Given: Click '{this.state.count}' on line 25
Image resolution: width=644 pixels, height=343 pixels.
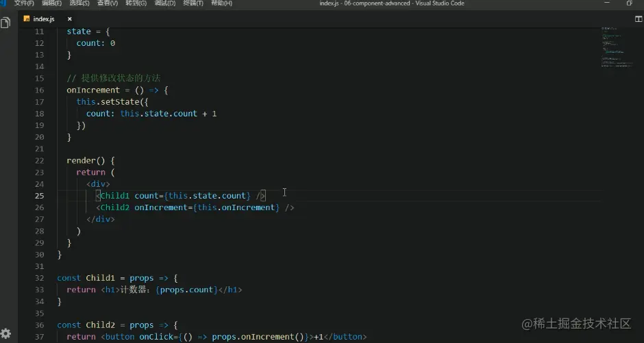Looking at the screenshot, I should point(207,196).
